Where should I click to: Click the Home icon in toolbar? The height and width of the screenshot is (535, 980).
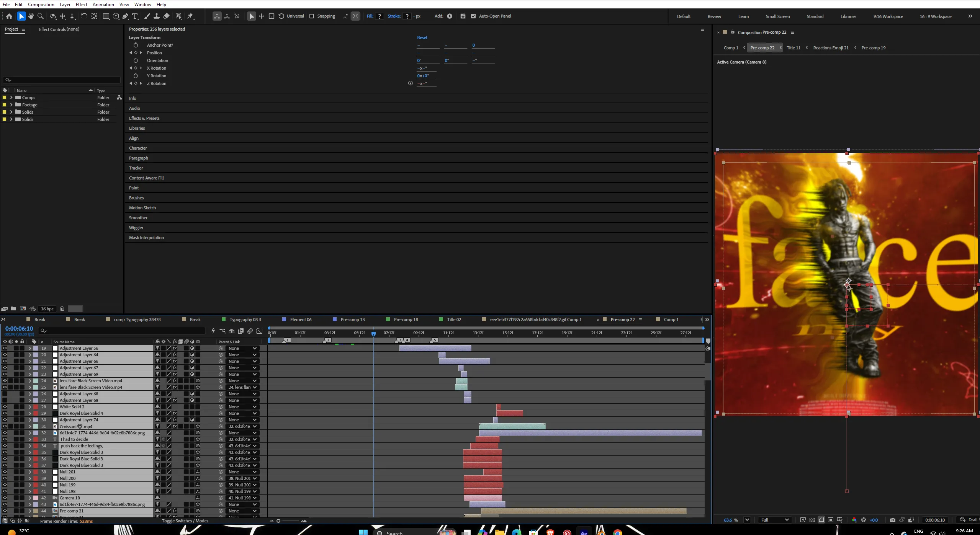[x=9, y=16]
